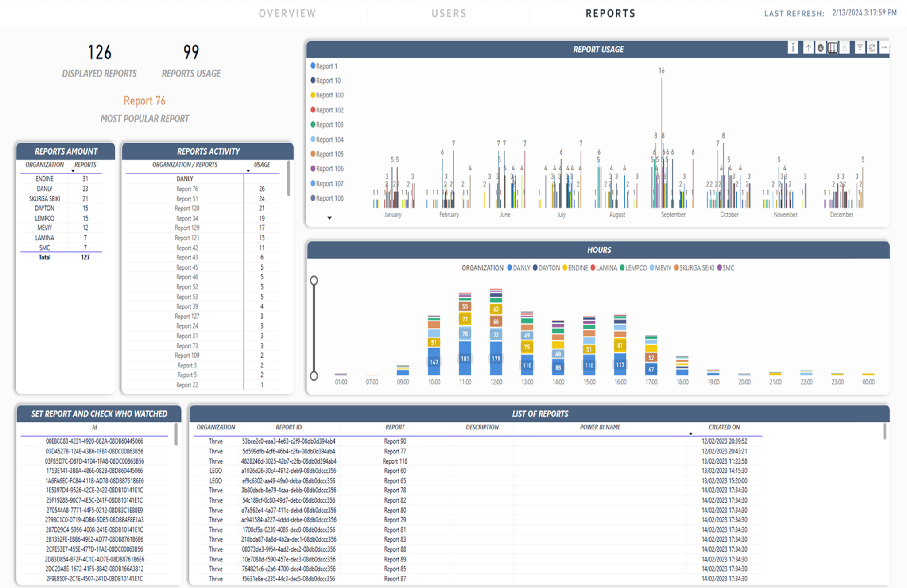Click the info icon on Report Usage
Image resolution: width=907 pixels, height=588 pixels.
(793, 47)
